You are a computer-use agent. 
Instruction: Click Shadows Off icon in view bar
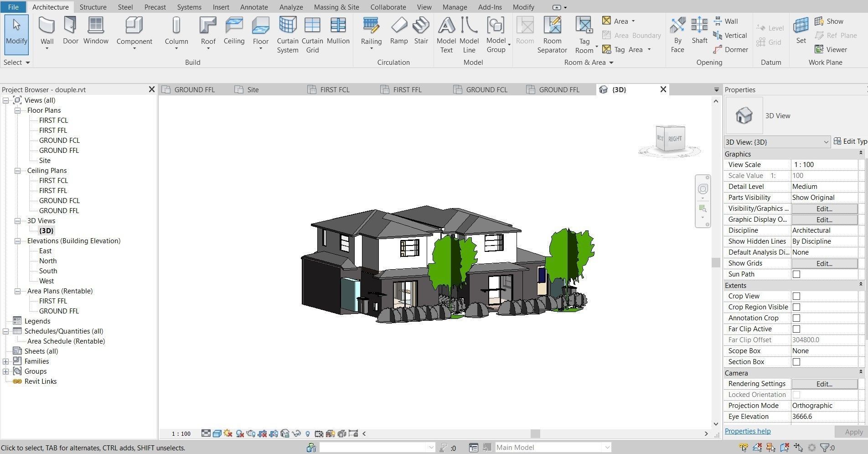tap(240, 433)
